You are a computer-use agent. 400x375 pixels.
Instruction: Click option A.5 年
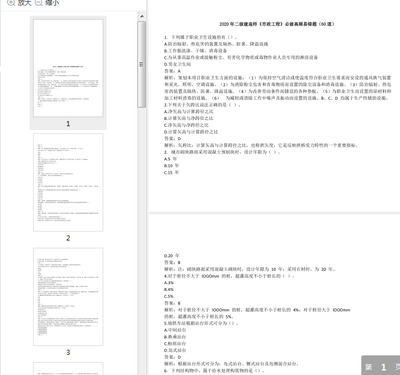pos(170,159)
